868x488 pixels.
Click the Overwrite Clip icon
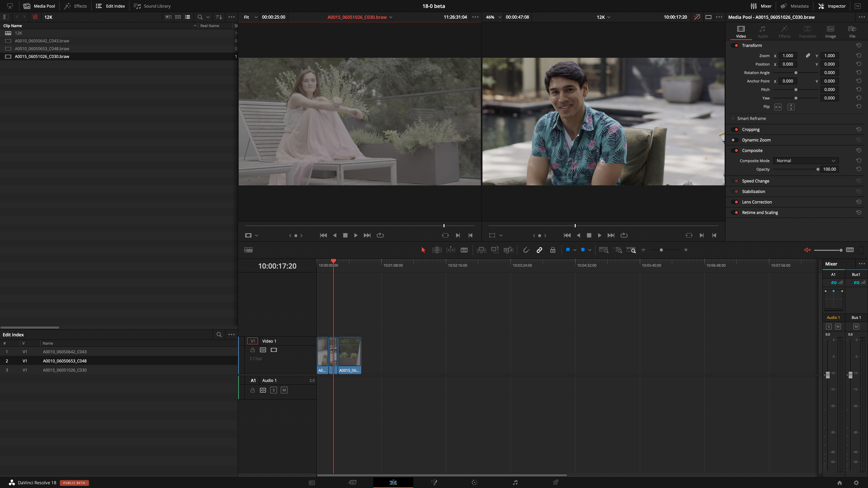pos(495,250)
